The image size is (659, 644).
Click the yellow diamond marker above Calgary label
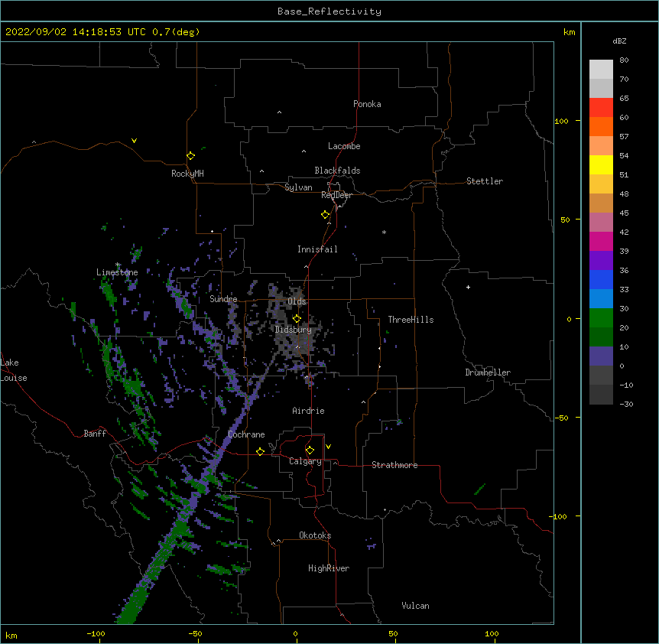pos(310,450)
